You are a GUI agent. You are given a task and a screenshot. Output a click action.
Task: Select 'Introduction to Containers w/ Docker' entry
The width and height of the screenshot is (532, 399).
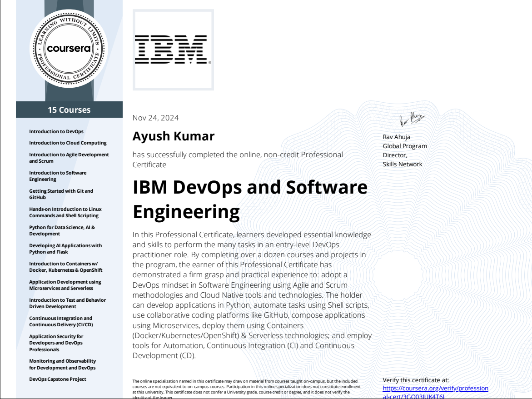(66, 267)
